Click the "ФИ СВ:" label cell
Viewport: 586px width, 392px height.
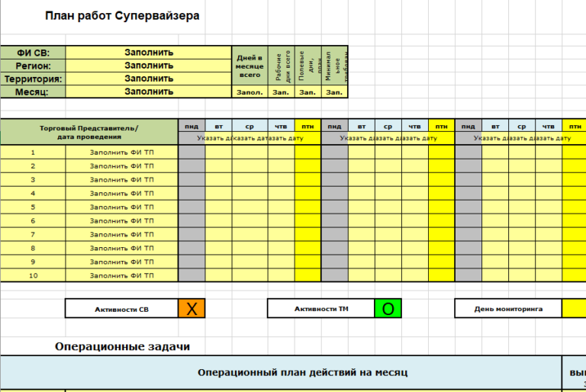click(x=33, y=53)
